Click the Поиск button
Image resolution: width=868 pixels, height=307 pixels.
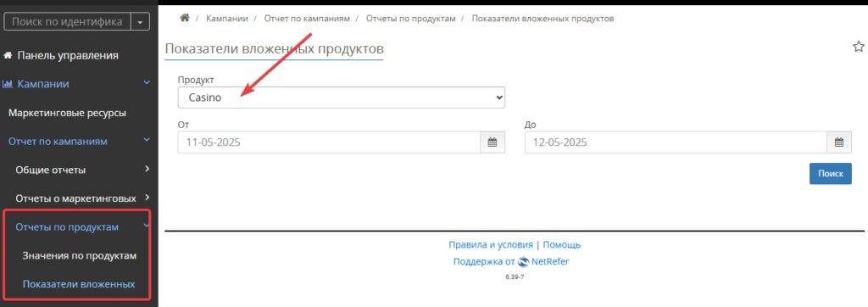(x=831, y=174)
